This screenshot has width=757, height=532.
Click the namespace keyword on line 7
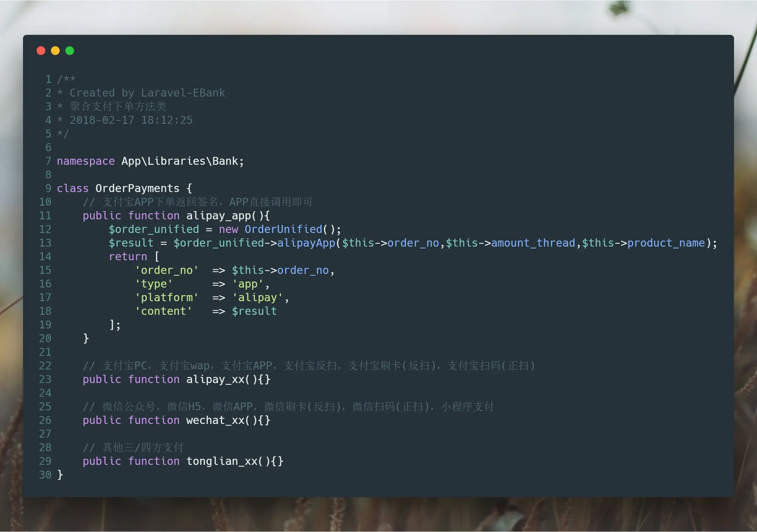[86, 161]
